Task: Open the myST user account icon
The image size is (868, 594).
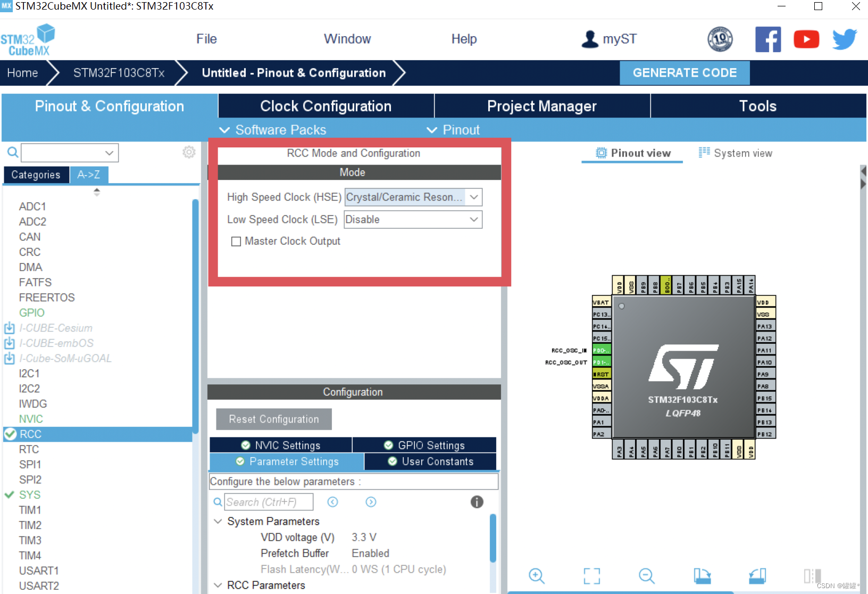Action: (x=590, y=39)
